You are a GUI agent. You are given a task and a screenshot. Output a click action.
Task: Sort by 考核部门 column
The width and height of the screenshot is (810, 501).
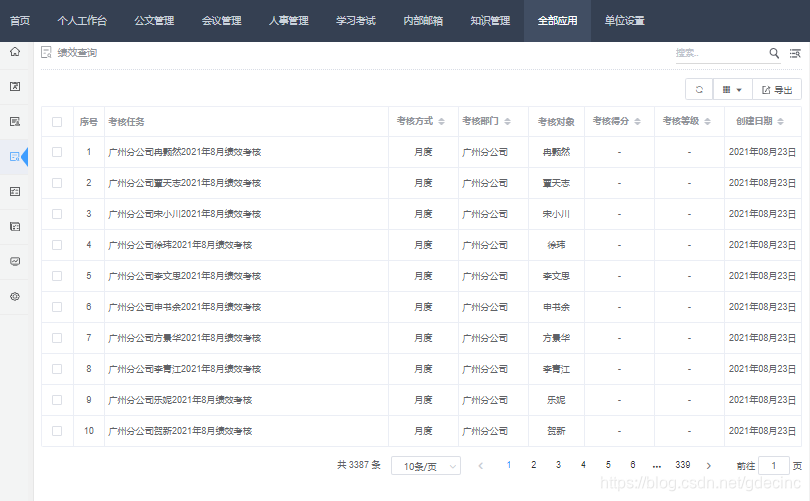tap(507, 121)
